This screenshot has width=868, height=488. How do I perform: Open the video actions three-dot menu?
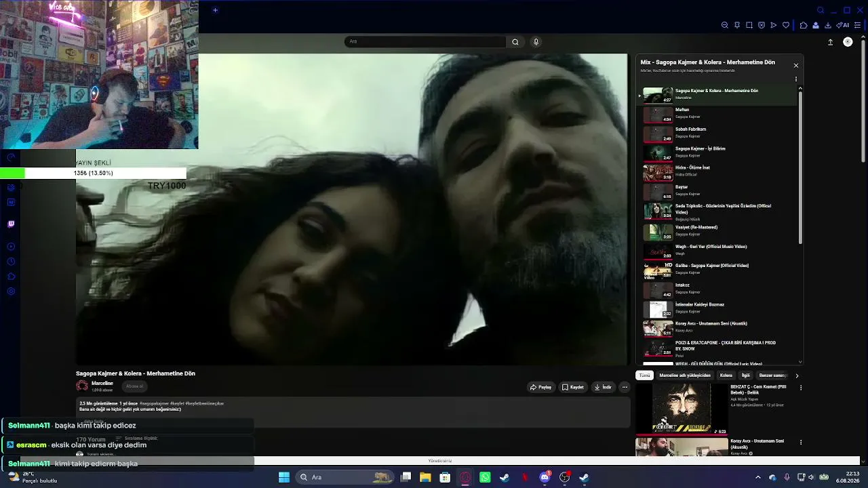point(625,387)
